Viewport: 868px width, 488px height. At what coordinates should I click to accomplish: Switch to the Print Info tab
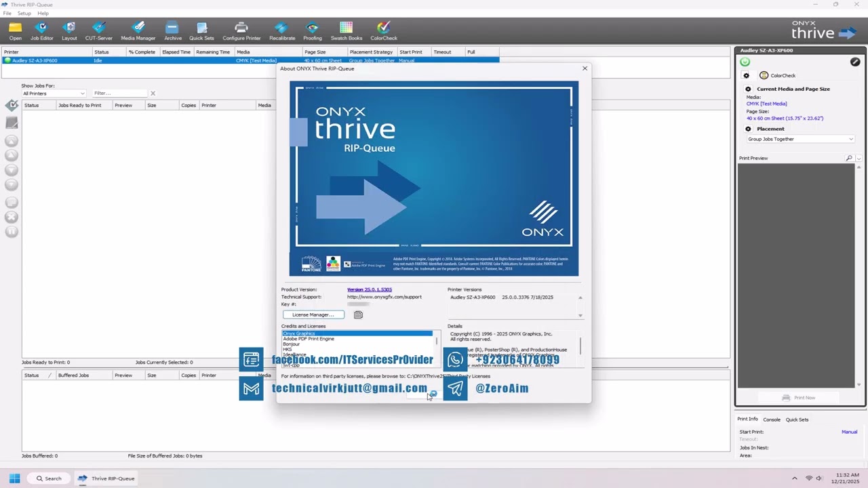coord(747,419)
